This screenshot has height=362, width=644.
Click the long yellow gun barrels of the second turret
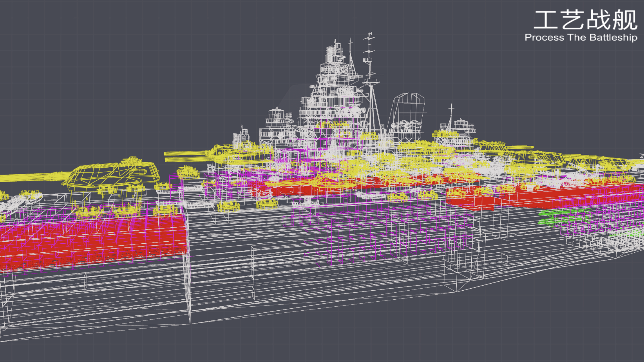187,156
